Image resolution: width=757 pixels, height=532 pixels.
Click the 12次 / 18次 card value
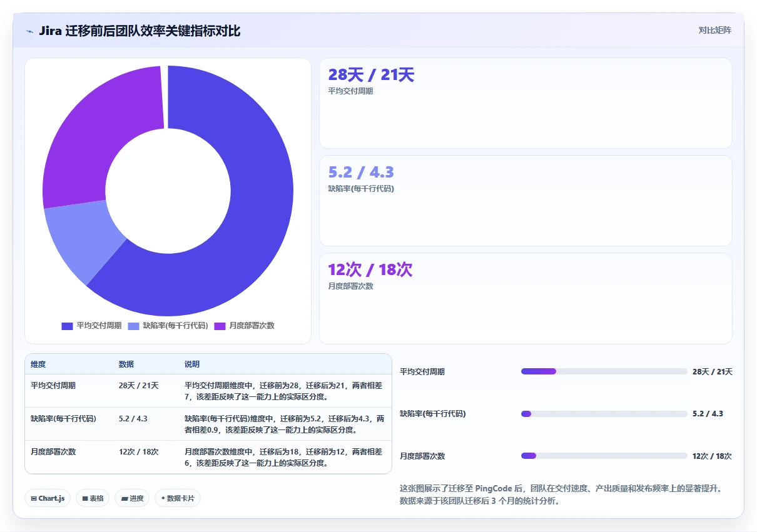click(x=370, y=270)
